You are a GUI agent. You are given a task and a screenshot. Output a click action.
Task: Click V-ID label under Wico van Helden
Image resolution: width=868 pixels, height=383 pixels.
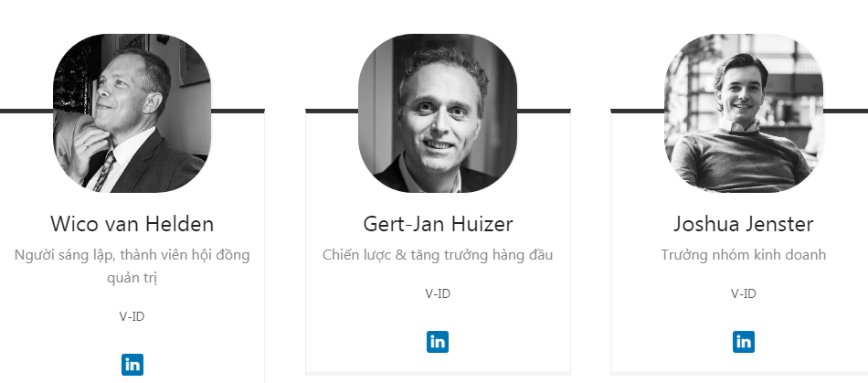pos(132,316)
